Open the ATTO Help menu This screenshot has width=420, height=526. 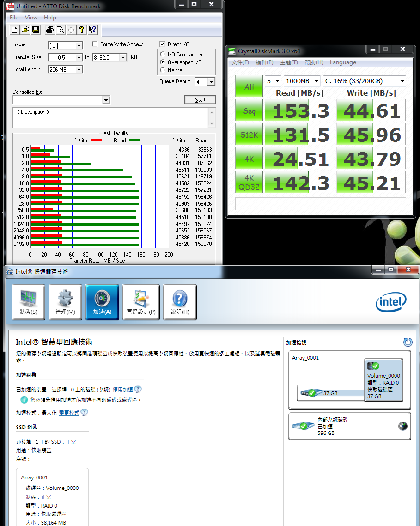(x=50, y=18)
